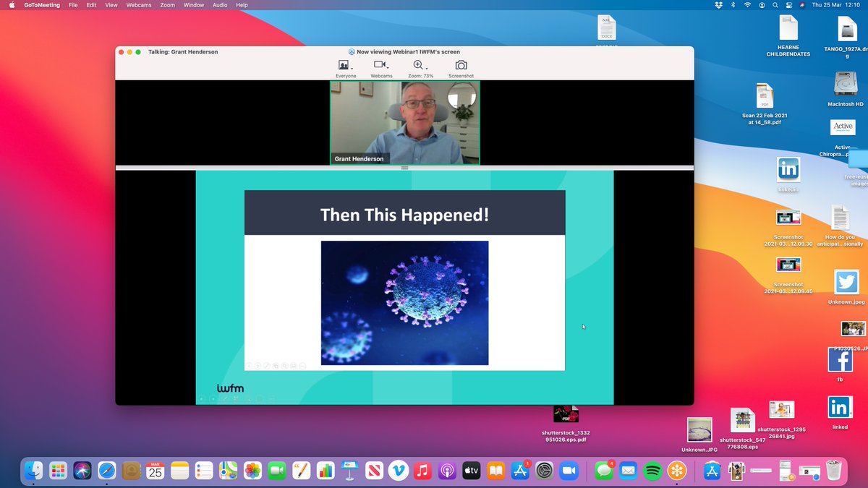The height and width of the screenshot is (488, 868).
Task: Click the Siri menu bar icon
Action: click(801, 5)
